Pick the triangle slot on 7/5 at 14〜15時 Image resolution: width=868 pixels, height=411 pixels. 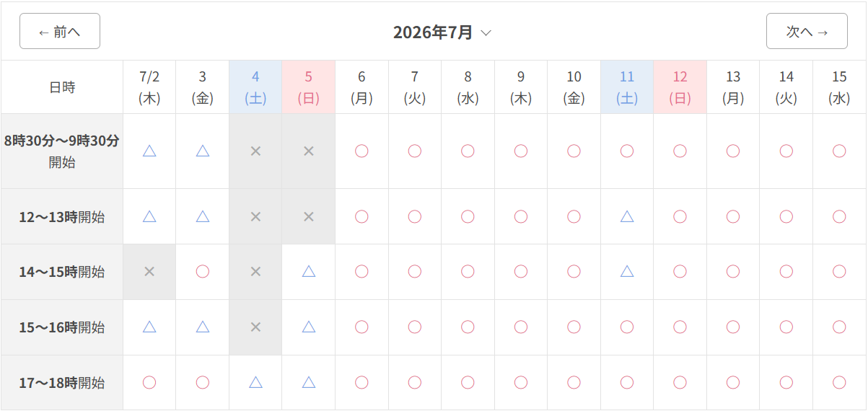[309, 271]
